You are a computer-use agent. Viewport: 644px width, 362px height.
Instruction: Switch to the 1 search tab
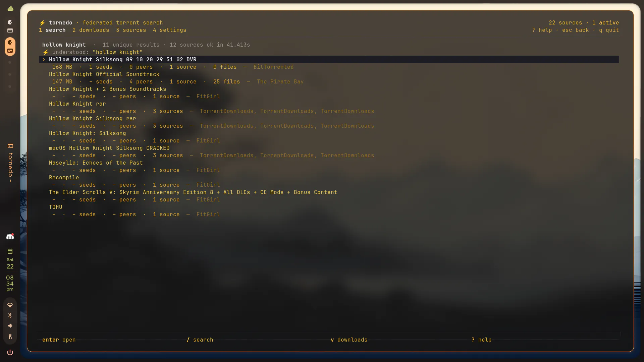coord(52,30)
